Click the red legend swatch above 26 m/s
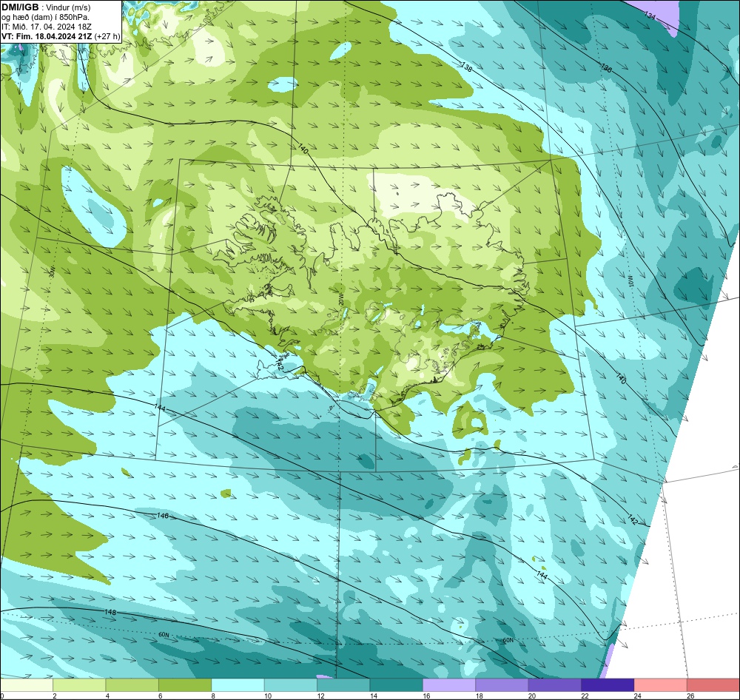 click(x=713, y=685)
